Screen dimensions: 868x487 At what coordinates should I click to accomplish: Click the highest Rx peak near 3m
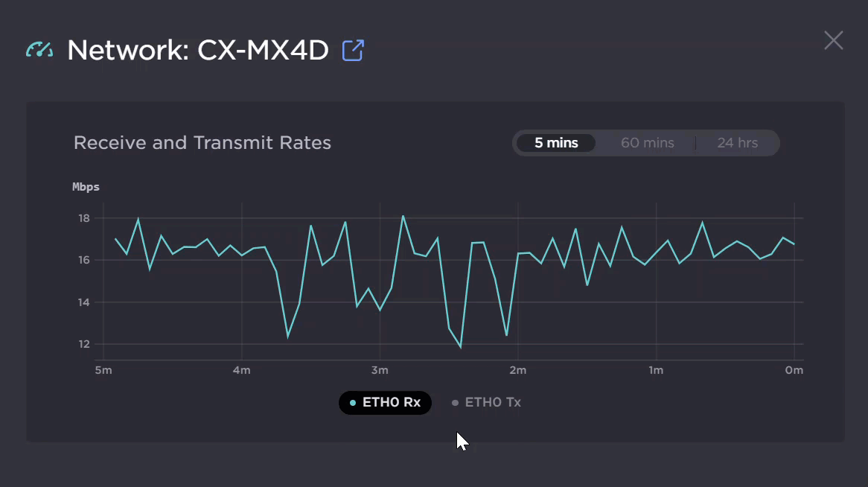click(x=403, y=217)
